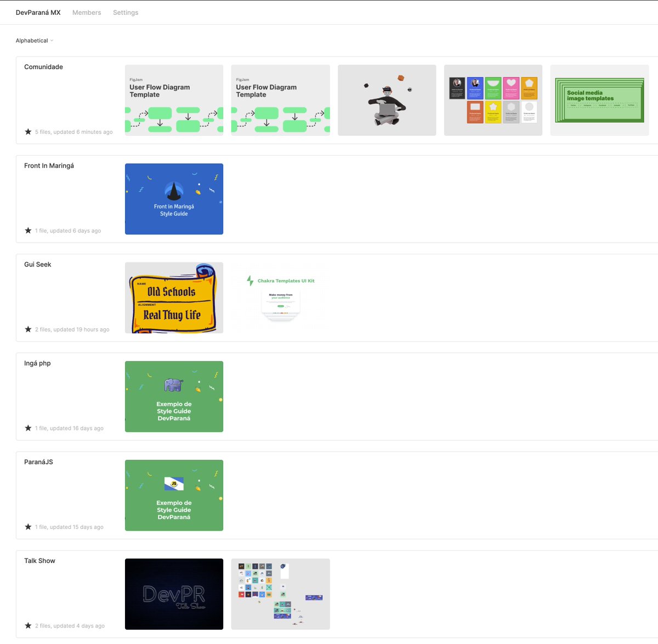
Task: Open Ingá php Style Guide thumbnail
Action: pos(174,396)
